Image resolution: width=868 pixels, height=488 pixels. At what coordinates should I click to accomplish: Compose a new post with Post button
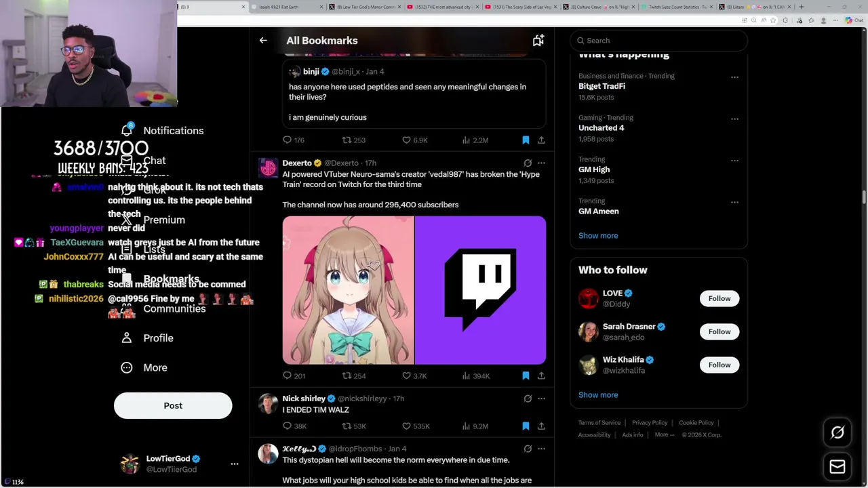tap(173, 405)
